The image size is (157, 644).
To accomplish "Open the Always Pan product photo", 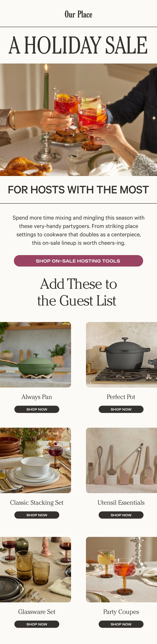I will [35, 355].
